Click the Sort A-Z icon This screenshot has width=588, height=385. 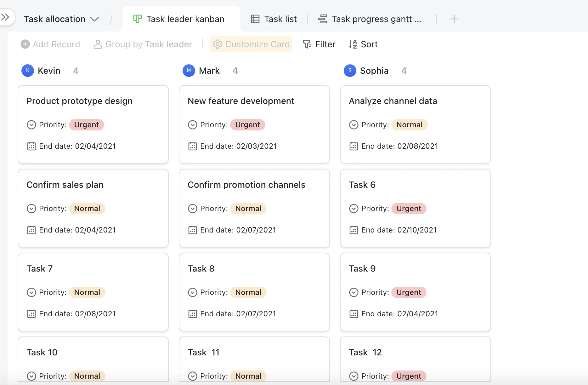(353, 44)
